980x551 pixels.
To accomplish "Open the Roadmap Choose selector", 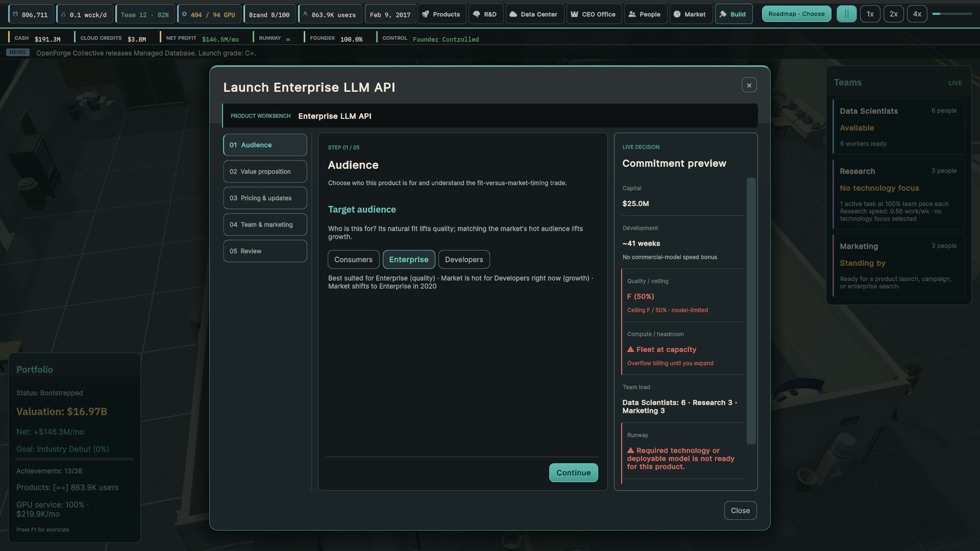I will (796, 14).
